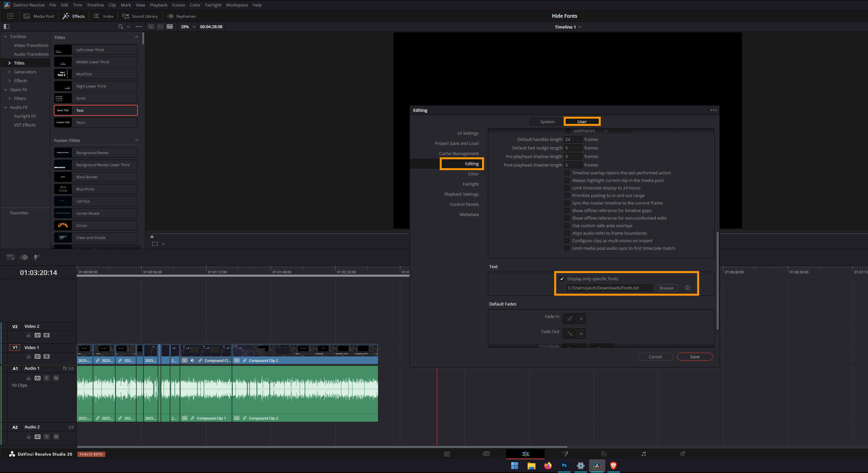
Task: Open File Explorer from the taskbar
Action: 531,465
